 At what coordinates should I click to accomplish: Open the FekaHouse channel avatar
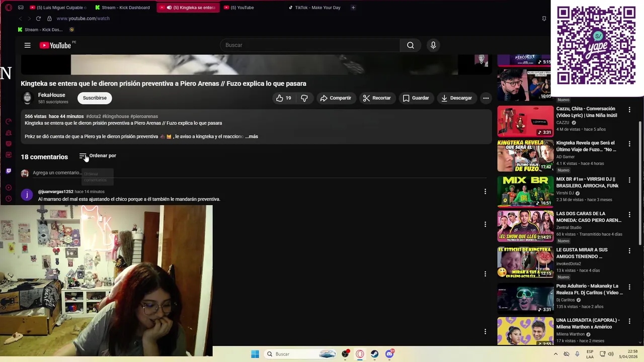[x=27, y=98]
